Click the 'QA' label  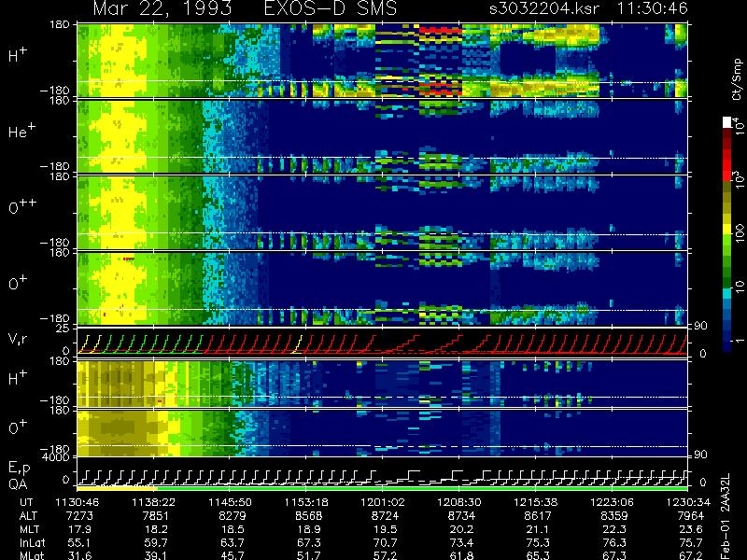tap(18, 484)
